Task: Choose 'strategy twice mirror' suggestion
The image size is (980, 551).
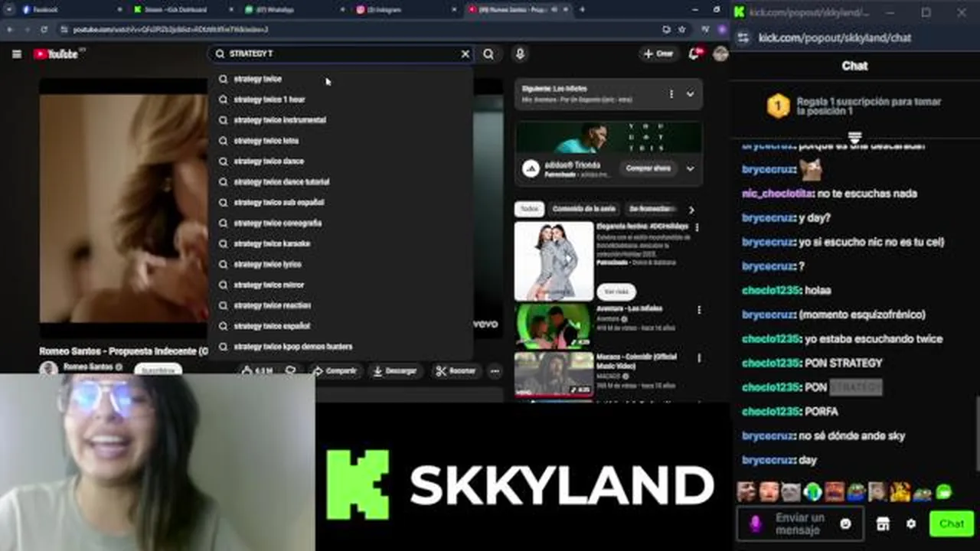Action: point(341,285)
